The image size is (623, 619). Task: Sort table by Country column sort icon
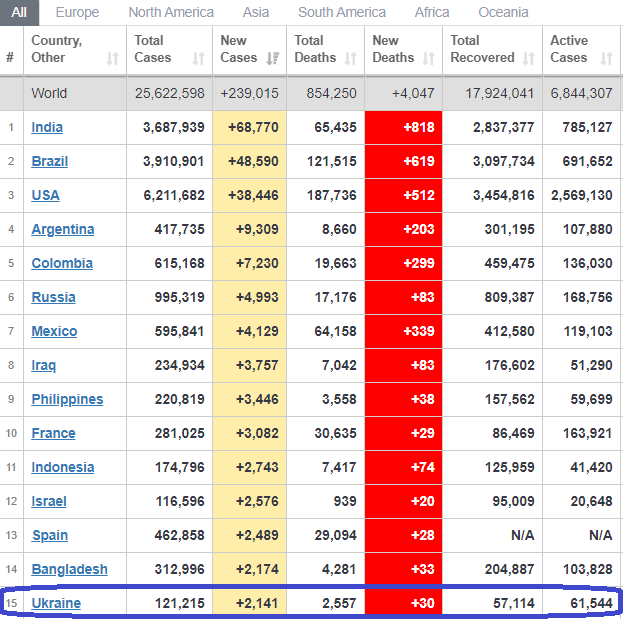[112, 58]
